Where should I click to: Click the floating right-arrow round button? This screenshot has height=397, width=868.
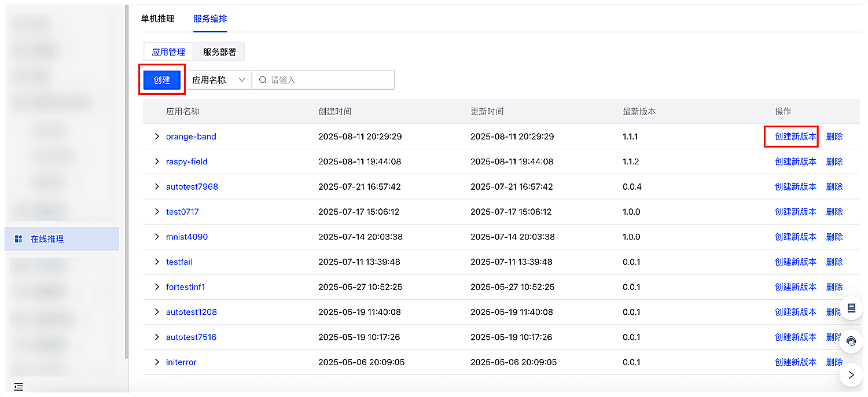851,374
